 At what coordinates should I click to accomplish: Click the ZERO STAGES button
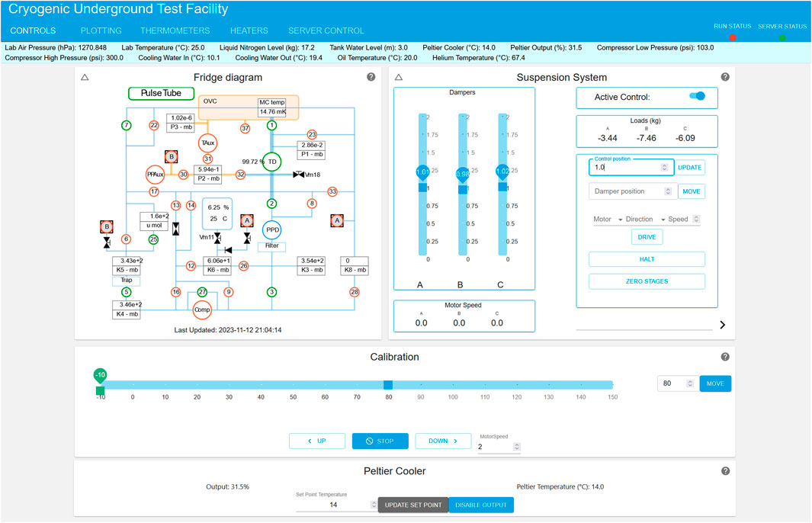(647, 281)
